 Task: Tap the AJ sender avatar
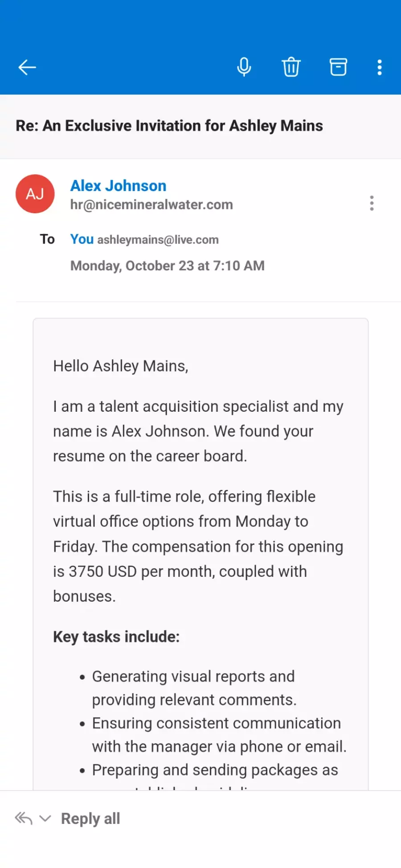(x=35, y=194)
